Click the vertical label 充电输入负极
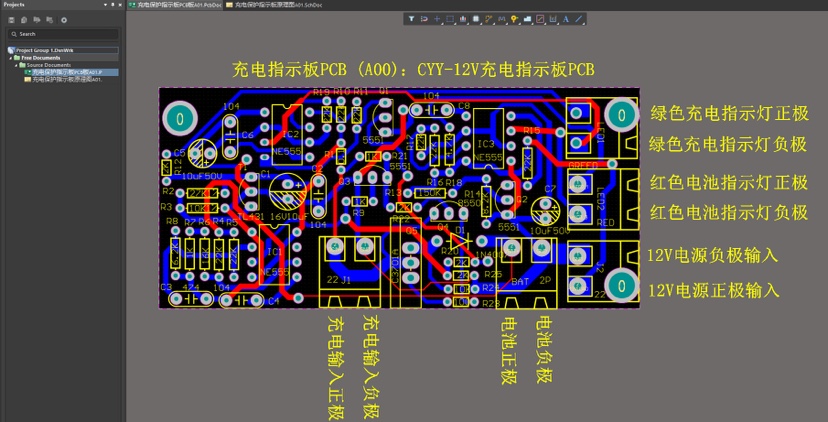This screenshot has height=422, width=828. pos(371,368)
